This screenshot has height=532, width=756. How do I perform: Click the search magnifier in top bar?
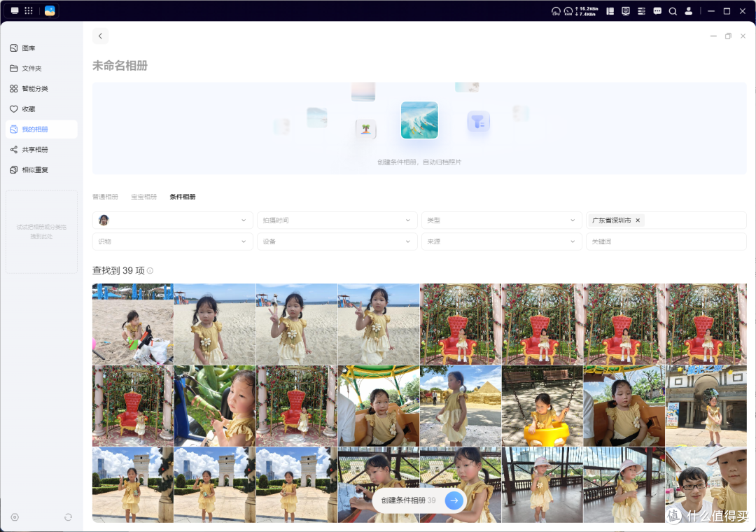pyautogui.click(x=673, y=11)
